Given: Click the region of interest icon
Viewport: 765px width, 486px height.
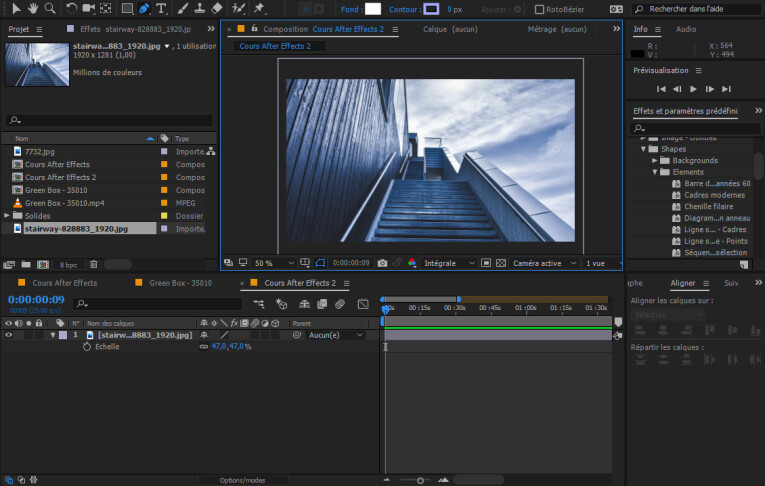Looking at the screenshot, I should coord(486,263).
